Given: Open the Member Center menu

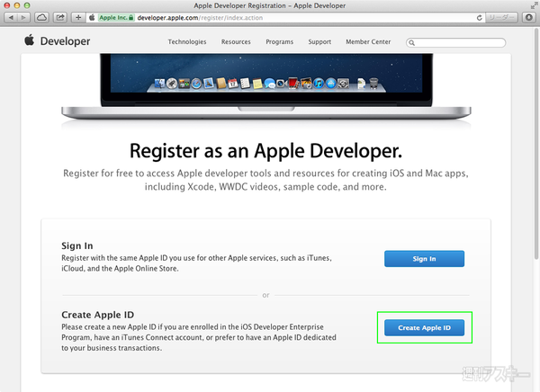Looking at the screenshot, I should coord(368,41).
